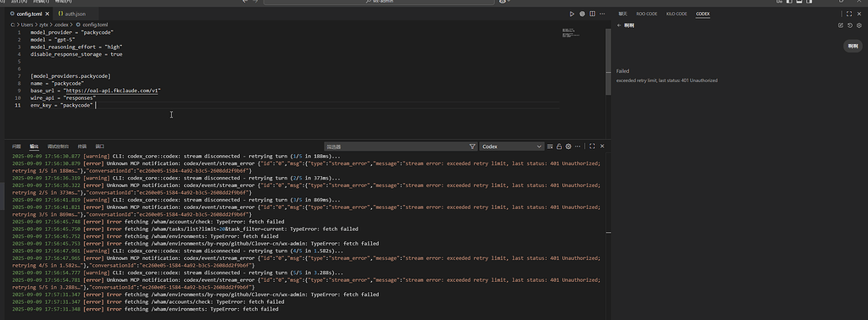The height and width of the screenshot is (320, 868).
Task: Clear the output panel list icon
Action: (x=549, y=146)
